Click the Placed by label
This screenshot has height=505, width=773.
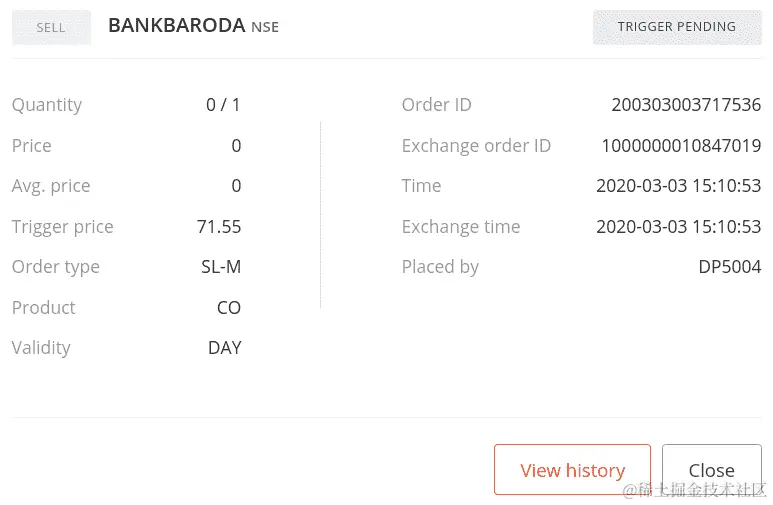tap(440, 267)
